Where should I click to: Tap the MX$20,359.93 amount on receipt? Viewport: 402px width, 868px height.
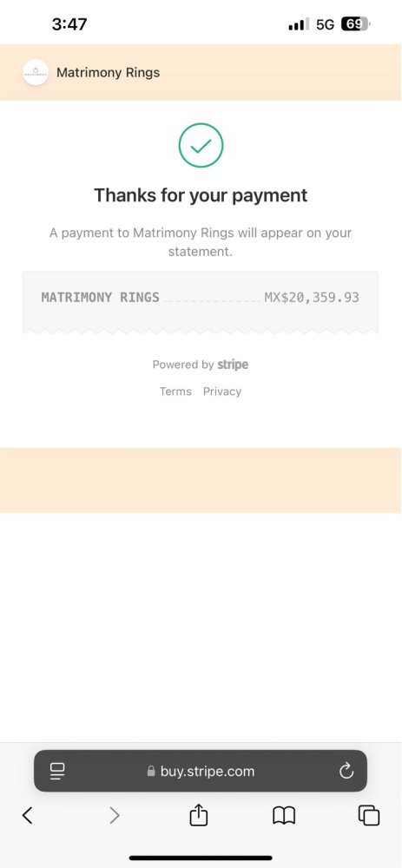coord(312,297)
